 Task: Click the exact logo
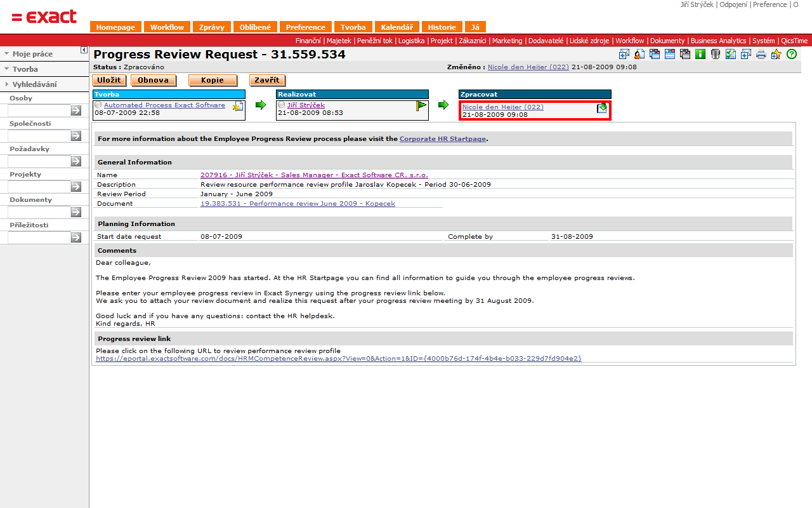(x=44, y=17)
